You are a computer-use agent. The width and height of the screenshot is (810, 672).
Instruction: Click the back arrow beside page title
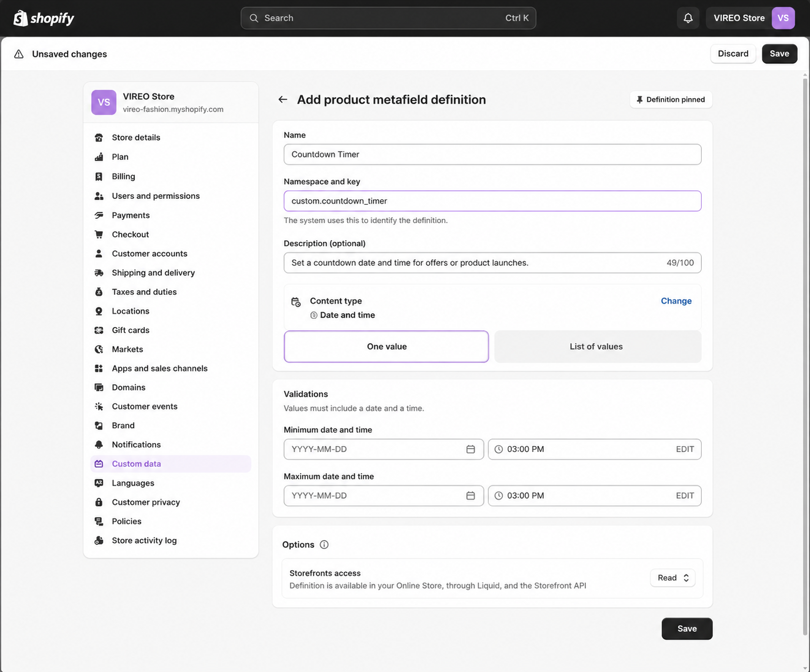(283, 99)
